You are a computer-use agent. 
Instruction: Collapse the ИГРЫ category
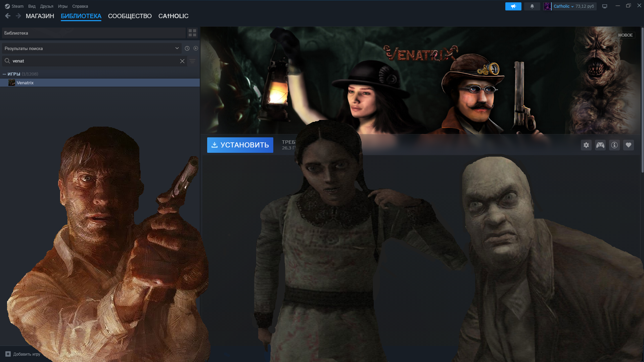point(4,74)
